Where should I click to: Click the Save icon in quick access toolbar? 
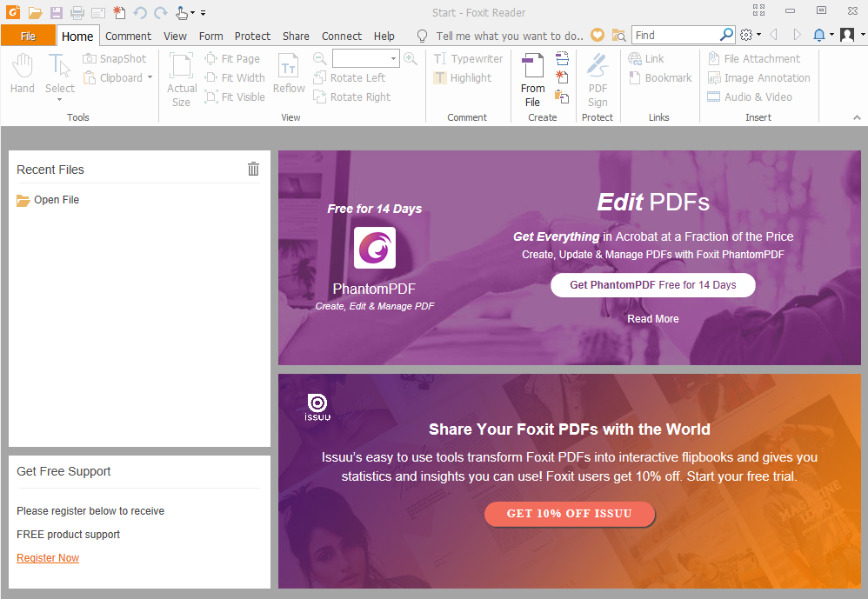(x=56, y=12)
